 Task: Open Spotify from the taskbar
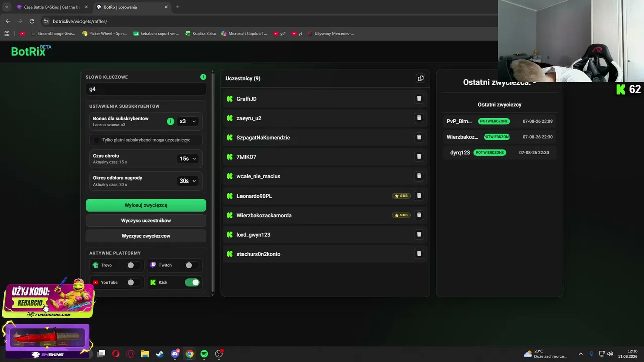coord(204,354)
